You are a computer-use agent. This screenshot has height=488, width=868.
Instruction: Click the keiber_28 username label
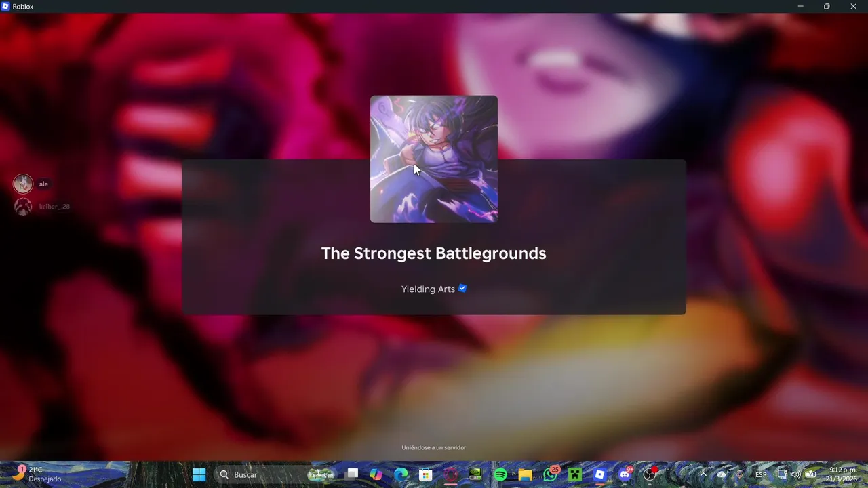(54, 207)
